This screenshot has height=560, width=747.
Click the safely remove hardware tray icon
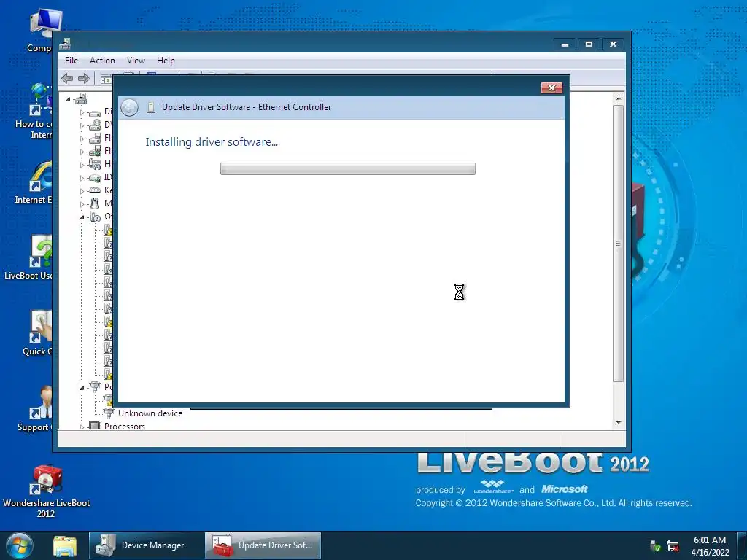point(656,545)
